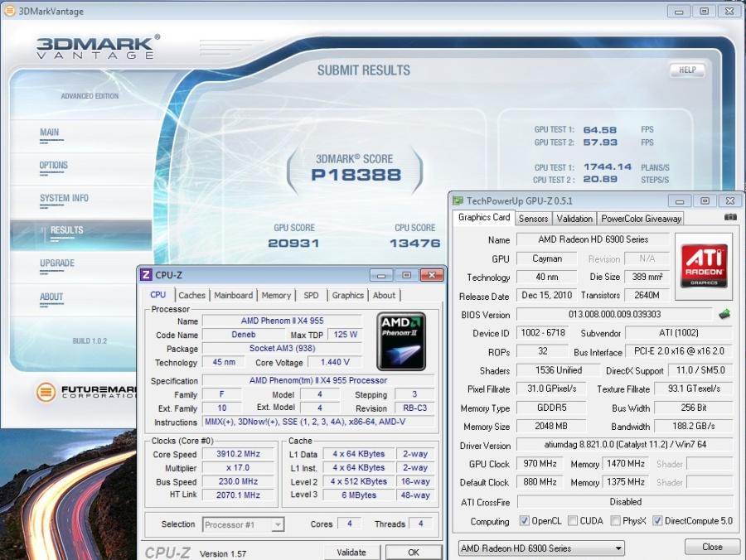Screen dimensions: 746x560
Task: Minimize the CPU-Z window
Action: coord(381,275)
